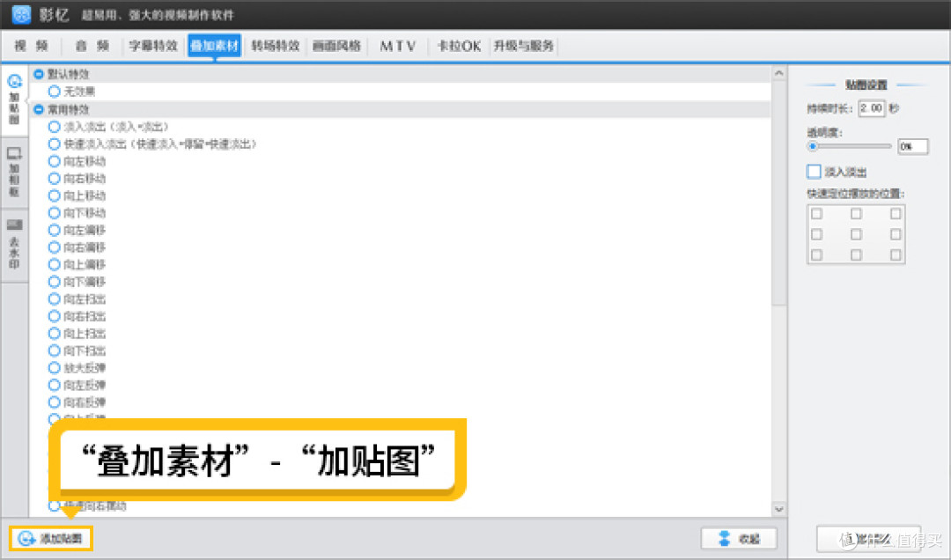
Task: Switch to the 音频 tab
Action: pos(92,46)
